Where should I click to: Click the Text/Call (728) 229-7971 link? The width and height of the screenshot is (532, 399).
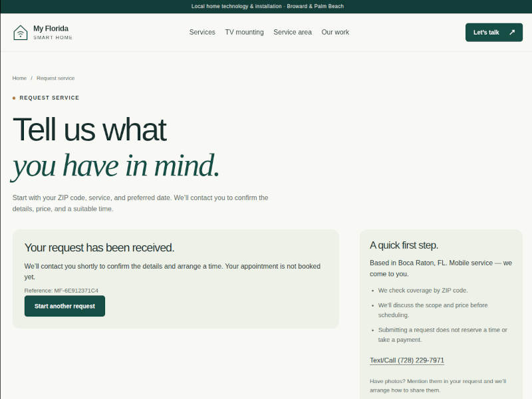click(x=407, y=360)
